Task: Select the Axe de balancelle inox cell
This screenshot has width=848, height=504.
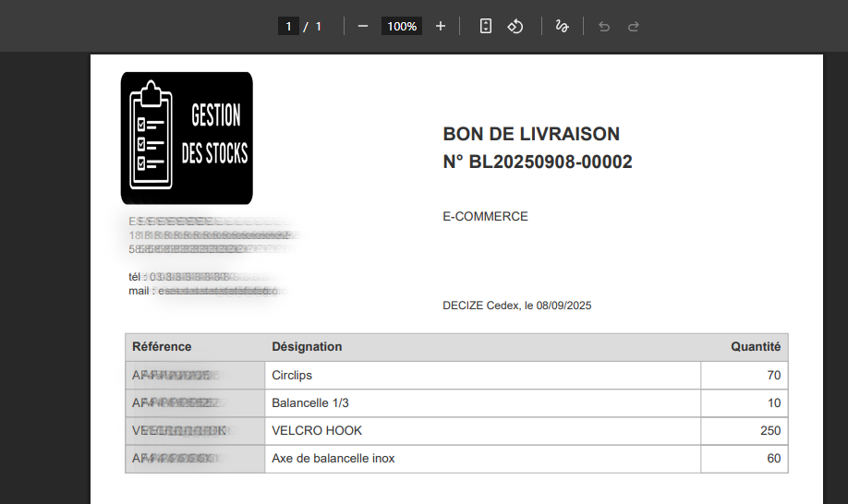Action: pyautogui.click(x=333, y=459)
